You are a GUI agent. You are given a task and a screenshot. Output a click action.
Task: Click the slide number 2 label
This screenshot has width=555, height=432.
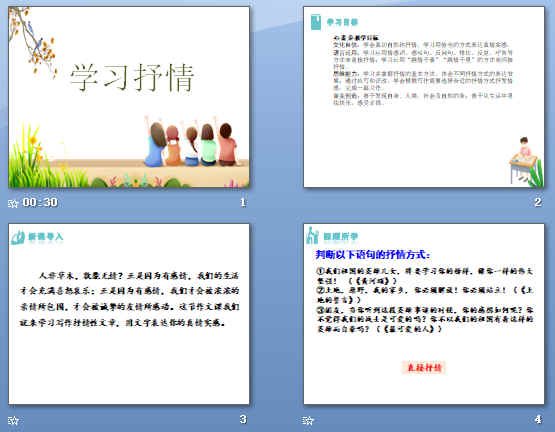tap(538, 202)
